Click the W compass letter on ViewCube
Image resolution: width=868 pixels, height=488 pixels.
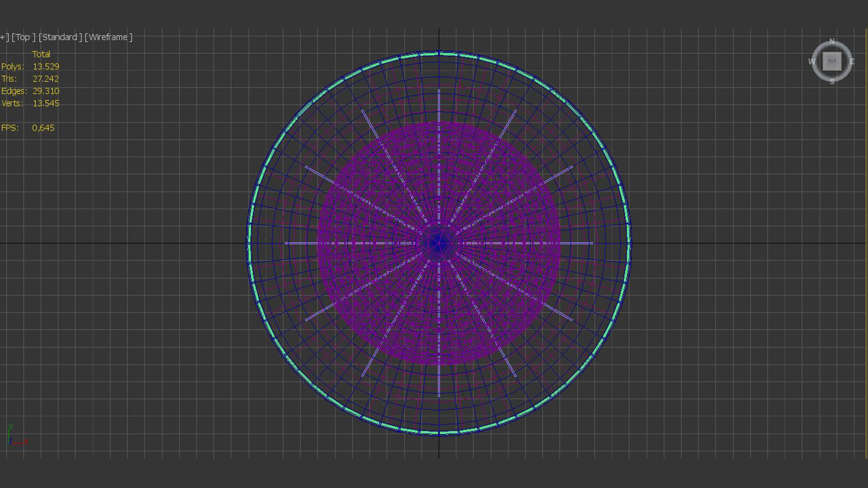point(812,61)
